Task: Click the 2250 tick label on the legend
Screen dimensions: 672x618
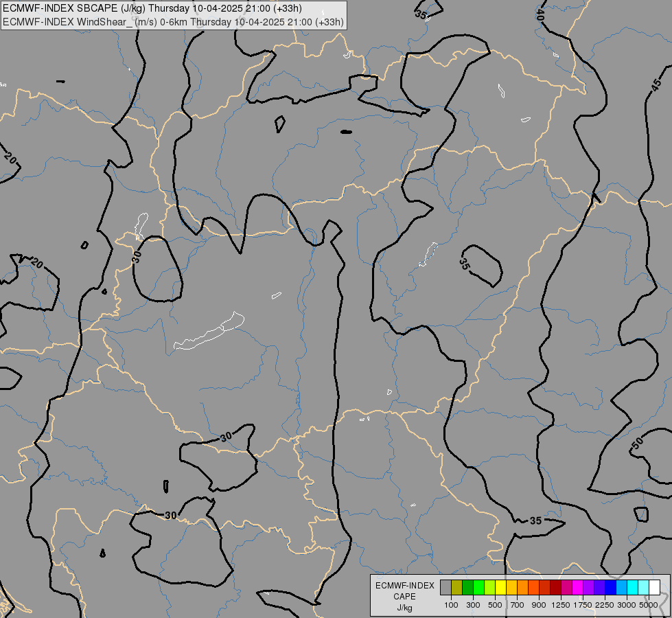Action: [x=605, y=605]
